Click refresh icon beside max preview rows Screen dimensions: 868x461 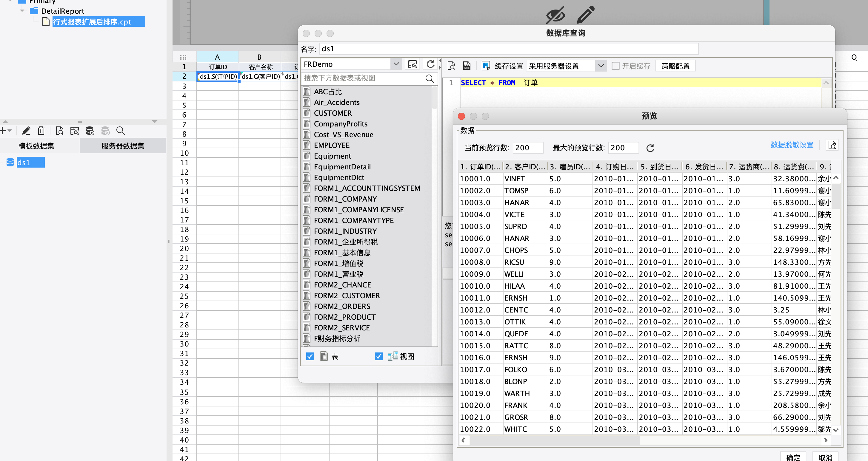point(650,148)
